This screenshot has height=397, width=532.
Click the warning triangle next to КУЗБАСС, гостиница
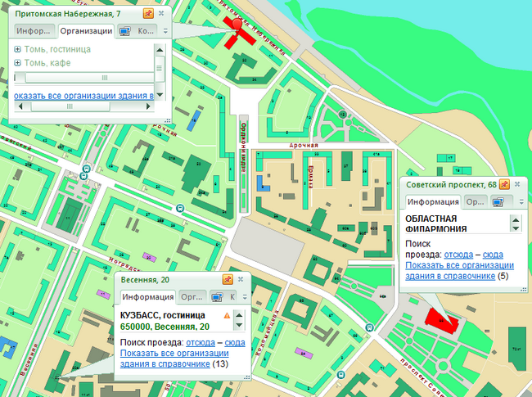pos(227,314)
